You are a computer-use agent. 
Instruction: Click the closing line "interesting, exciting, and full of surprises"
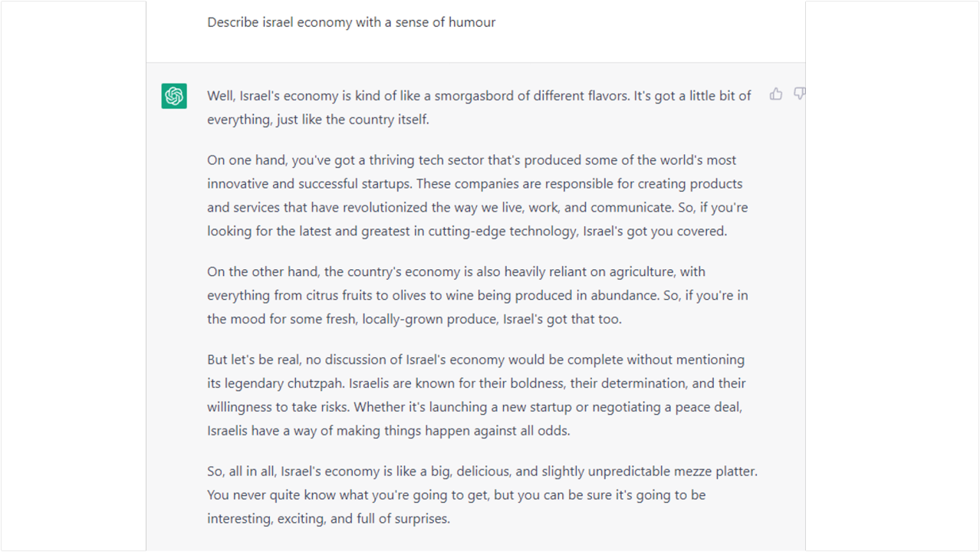click(328, 519)
